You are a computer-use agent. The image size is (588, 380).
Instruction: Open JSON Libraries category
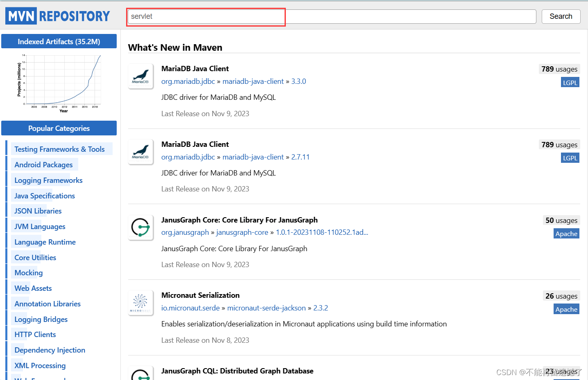point(38,211)
